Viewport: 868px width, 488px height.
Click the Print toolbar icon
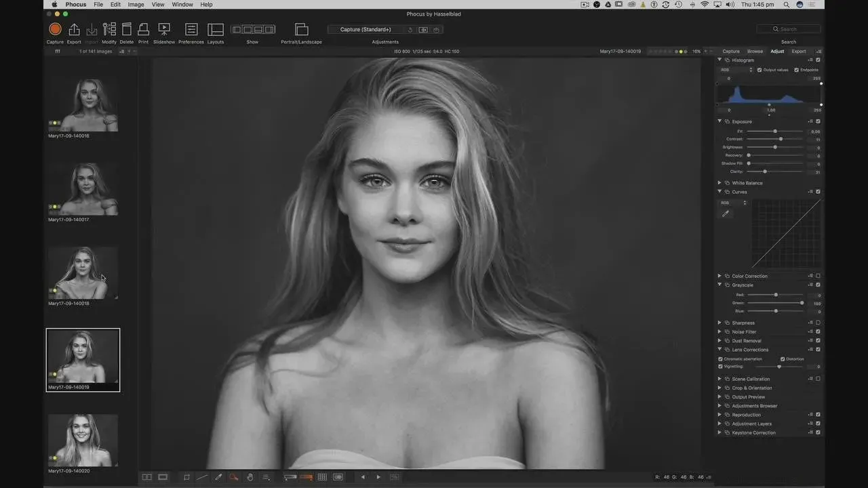pyautogui.click(x=143, y=30)
